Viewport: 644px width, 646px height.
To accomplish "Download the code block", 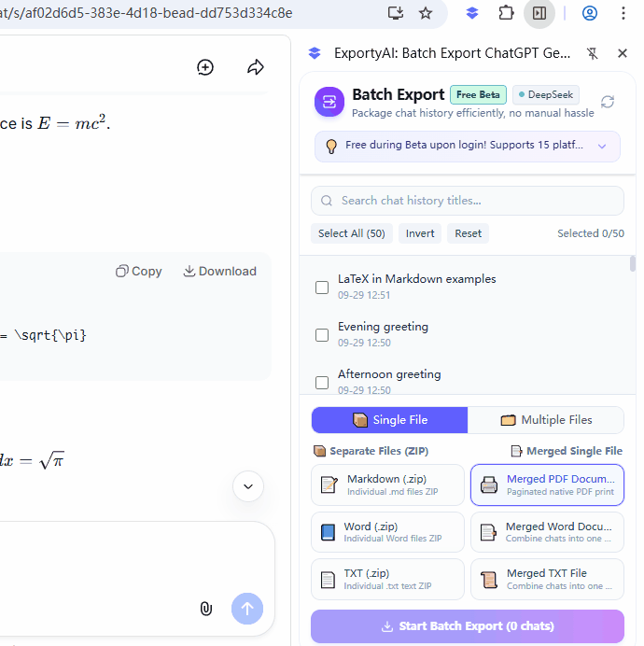I will click(219, 271).
